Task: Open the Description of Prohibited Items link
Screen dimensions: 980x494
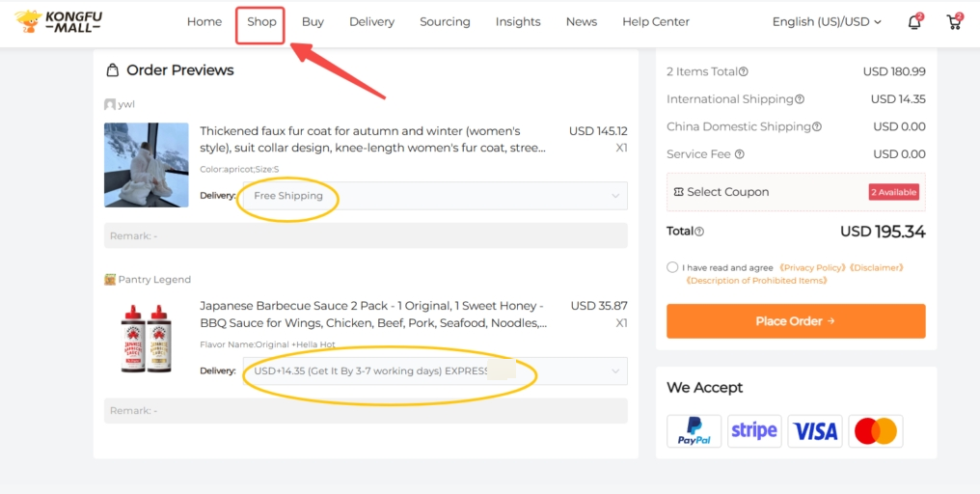Action: [x=756, y=281]
